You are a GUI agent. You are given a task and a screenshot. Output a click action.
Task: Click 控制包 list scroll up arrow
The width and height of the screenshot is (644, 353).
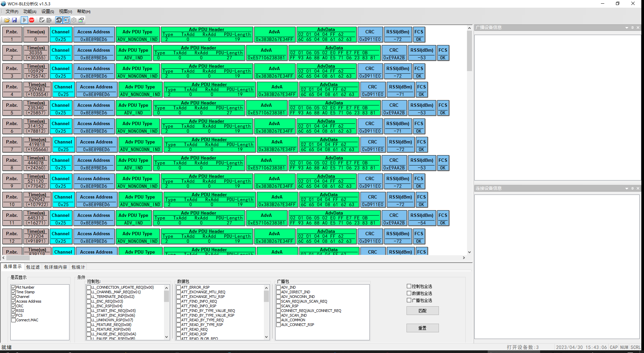(x=166, y=288)
